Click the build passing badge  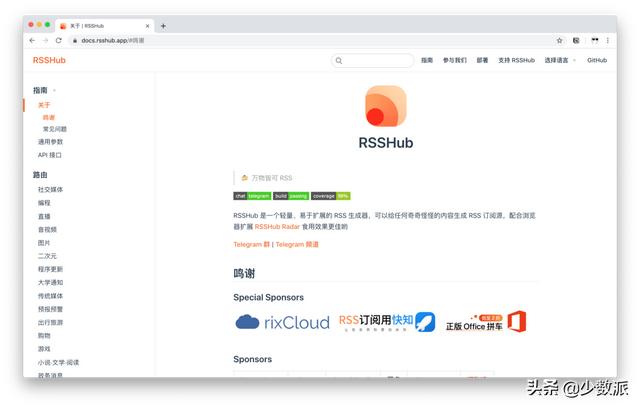pyautogui.click(x=291, y=196)
